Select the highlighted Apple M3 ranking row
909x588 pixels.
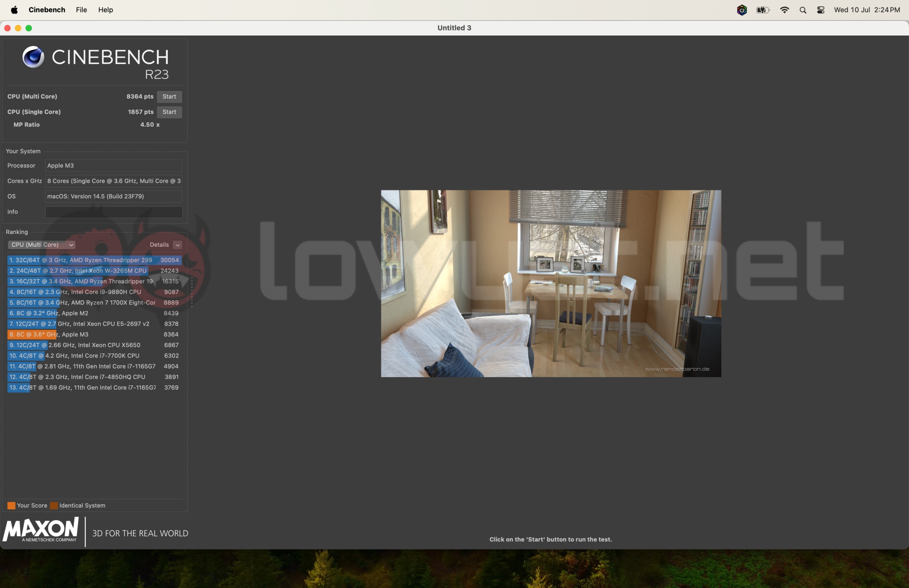[x=95, y=334]
